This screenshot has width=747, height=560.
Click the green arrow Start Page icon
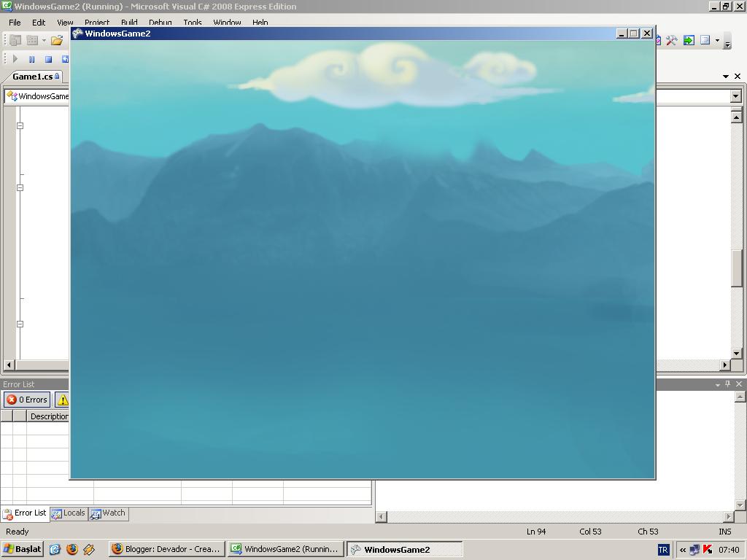[689, 41]
